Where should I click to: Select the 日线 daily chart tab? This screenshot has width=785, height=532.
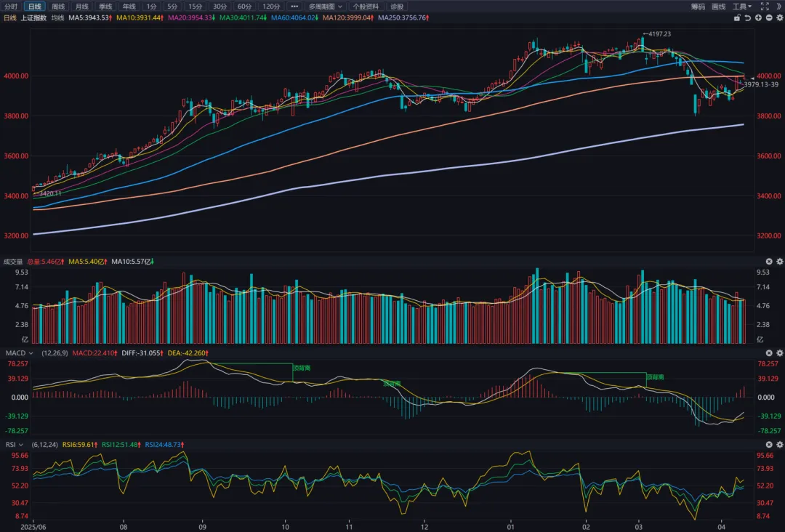[35, 7]
